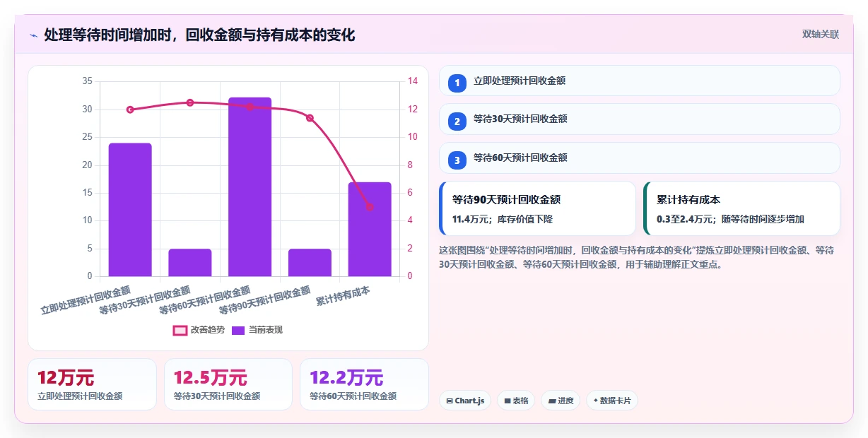Click the 立即处理预计回收金额 x-axis label
Image resolution: width=868 pixels, height=438 pixels.
(x=86, y=300)
